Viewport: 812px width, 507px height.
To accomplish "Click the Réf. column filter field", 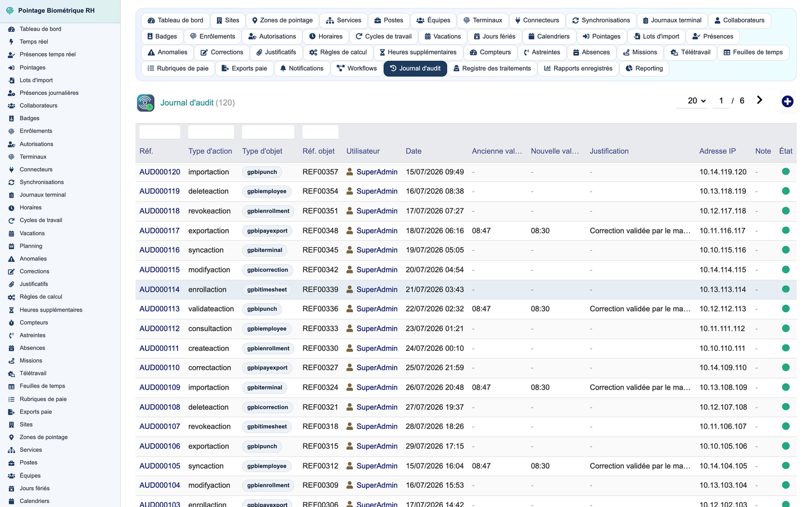I will pyautogui.click(x=160, y=132).
